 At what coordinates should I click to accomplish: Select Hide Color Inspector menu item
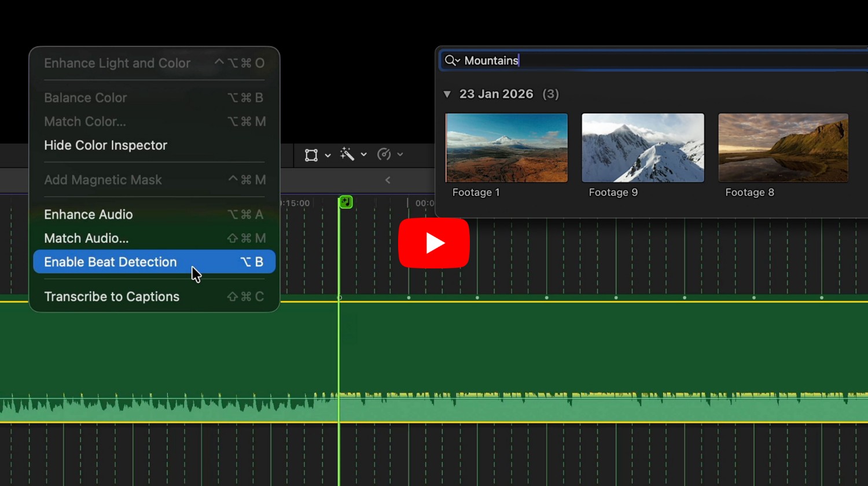105,145
